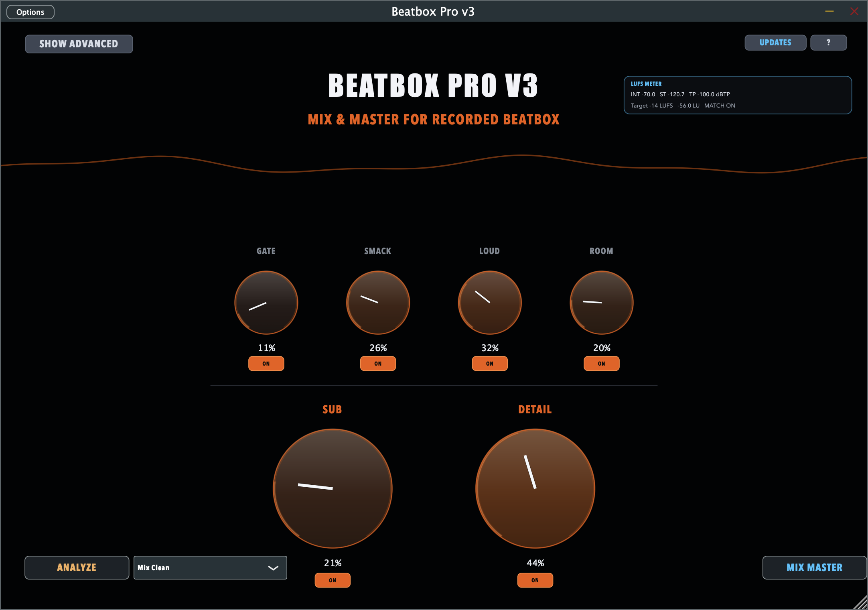Screen dimensions: 868x610
Task: Click the SHOW ADVANCED button
Action: (x=79, y=44)
